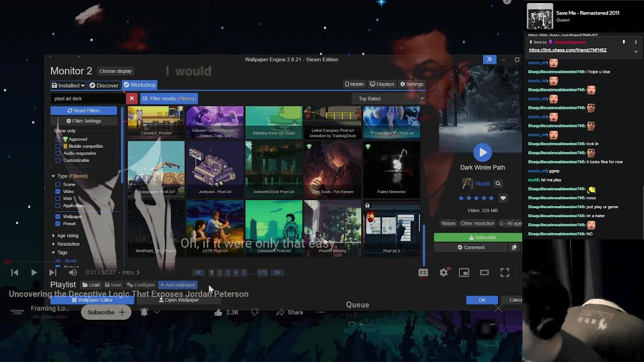
Task: Open the YouTube notification bell menu
Action: (144, 312)
